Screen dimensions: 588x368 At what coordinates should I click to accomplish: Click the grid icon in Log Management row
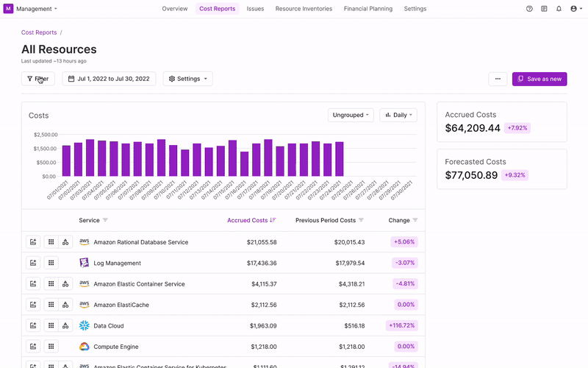51,263
